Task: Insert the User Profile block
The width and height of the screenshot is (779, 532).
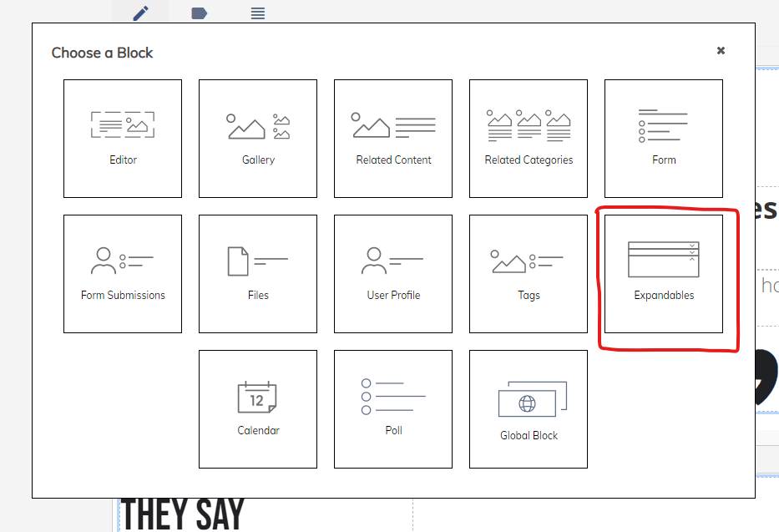Action: (393, 274)
